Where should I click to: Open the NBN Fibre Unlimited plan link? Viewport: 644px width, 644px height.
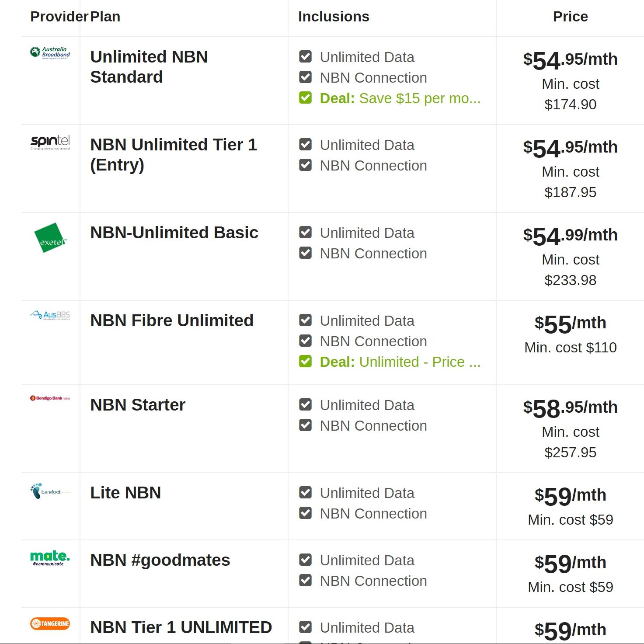click(171, 320)
